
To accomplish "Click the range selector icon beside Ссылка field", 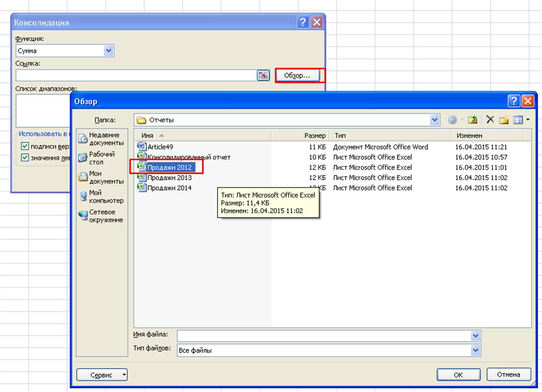I will click(263, 75).
